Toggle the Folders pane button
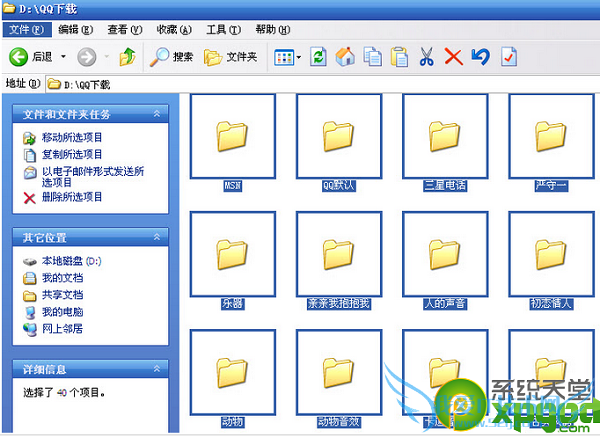This screenshot has width=600, height=438. click(230, 57)
